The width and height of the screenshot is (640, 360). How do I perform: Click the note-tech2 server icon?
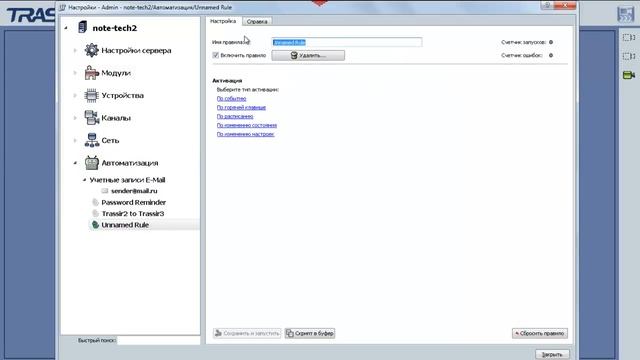82,27
